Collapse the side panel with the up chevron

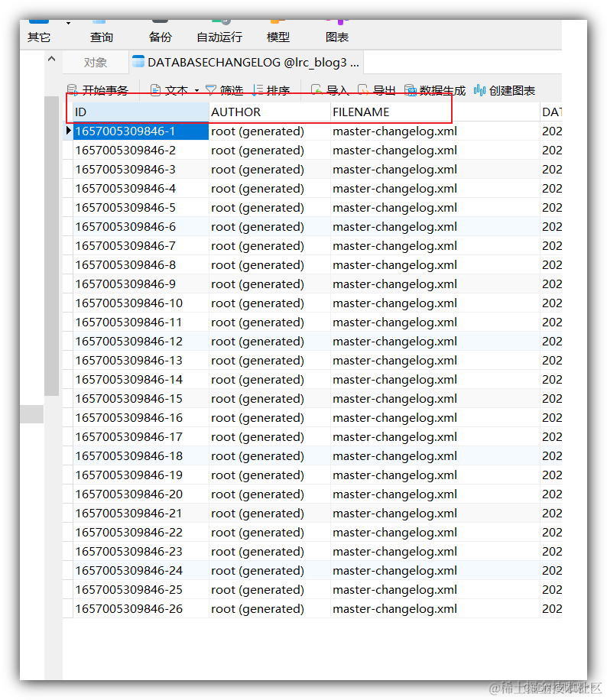click(52, 59)
